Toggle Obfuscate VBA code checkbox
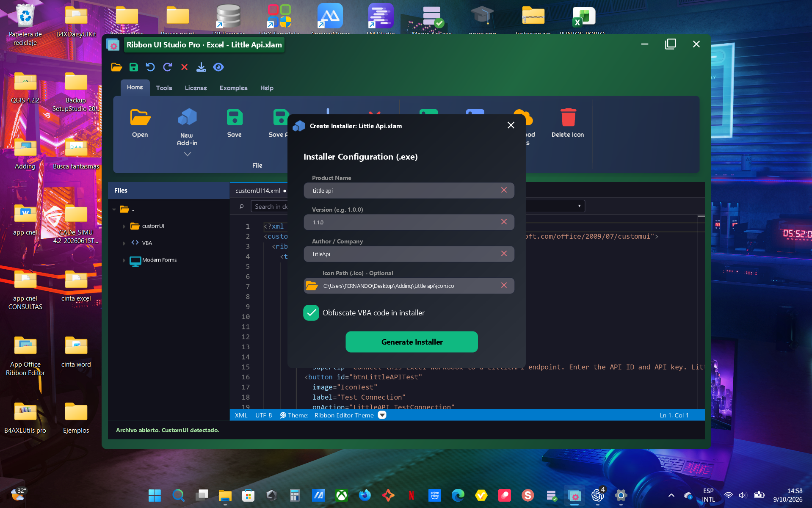812x508 pixels. pos(311,313)
